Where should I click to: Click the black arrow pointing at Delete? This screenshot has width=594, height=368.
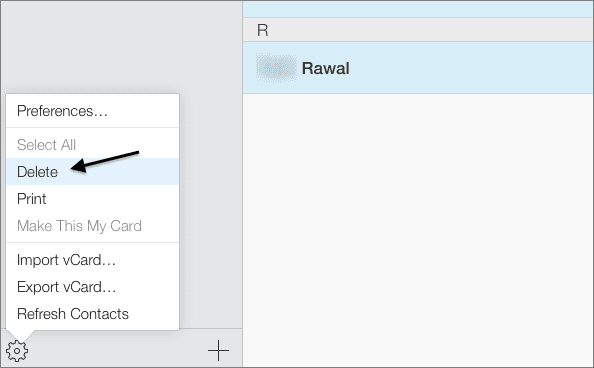tap(105, 161)
